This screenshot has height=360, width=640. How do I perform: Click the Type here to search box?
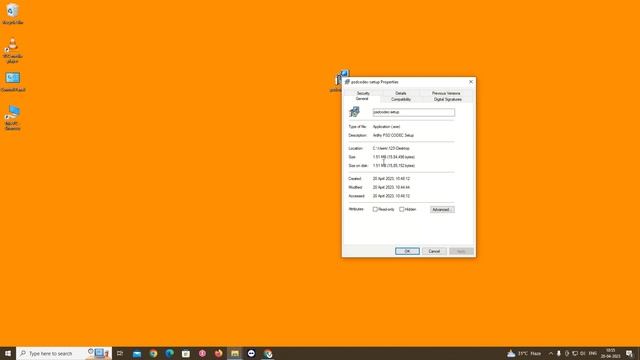(x=64, y=353)
